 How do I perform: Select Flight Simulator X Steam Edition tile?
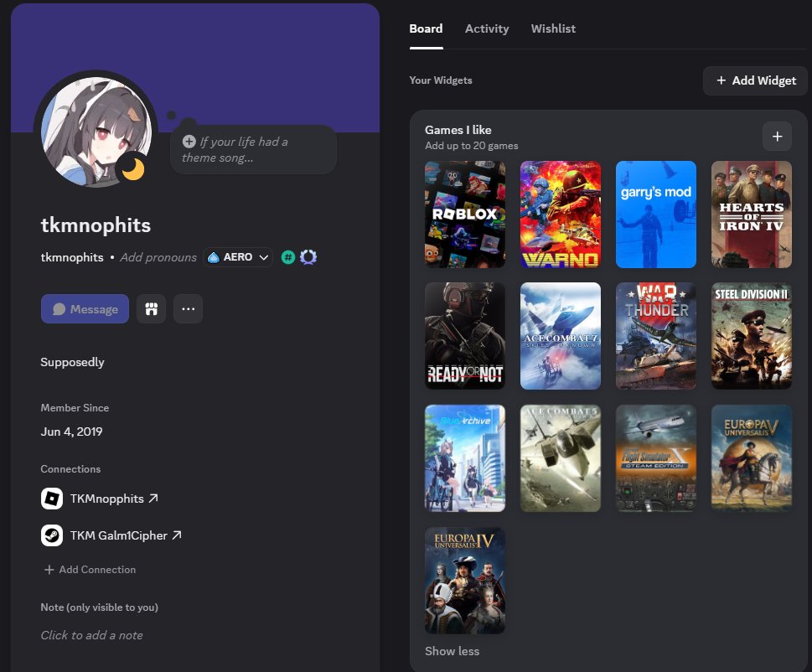(656, 458)
